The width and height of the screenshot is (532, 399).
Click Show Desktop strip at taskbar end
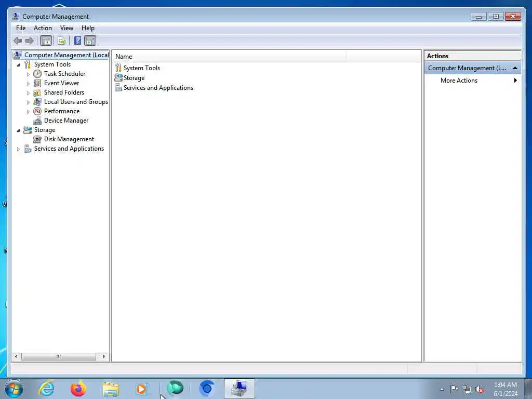528,389
